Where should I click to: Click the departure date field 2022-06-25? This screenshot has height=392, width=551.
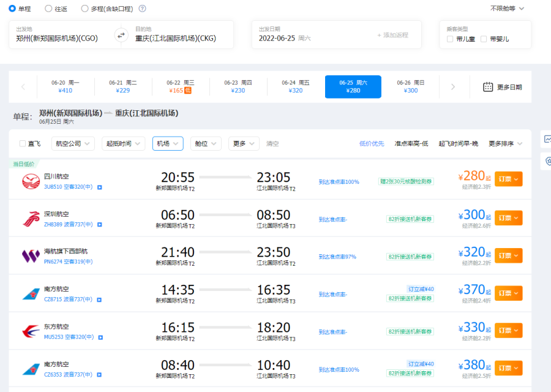(277, 38)
